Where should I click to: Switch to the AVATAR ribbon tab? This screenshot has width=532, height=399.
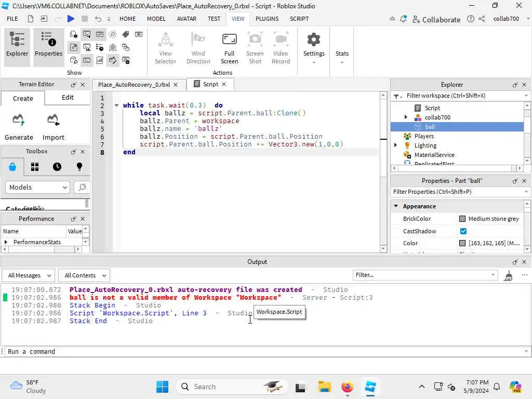(187, 19)
